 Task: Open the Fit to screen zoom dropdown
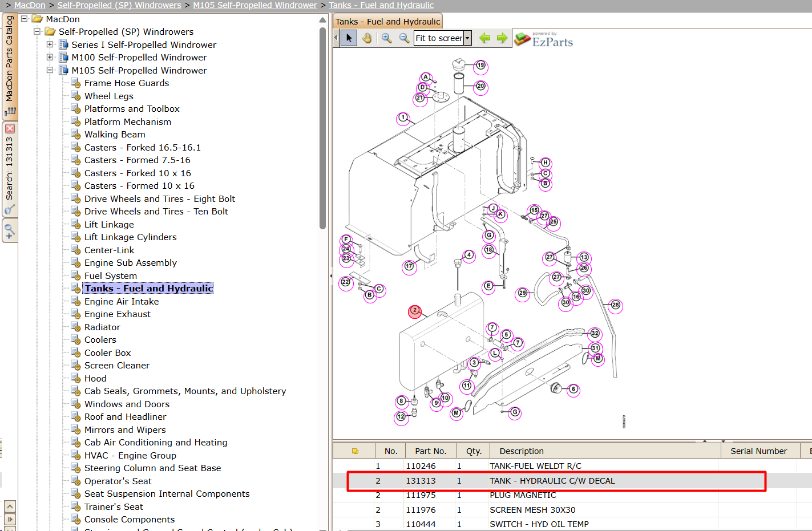[x=467, y=38]
